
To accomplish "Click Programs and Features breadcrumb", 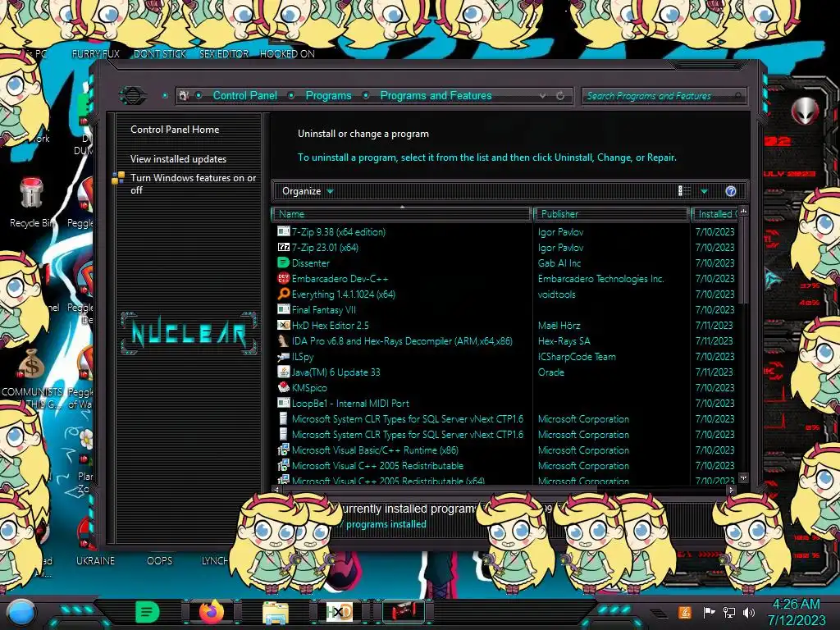I will tap(436, 95).
